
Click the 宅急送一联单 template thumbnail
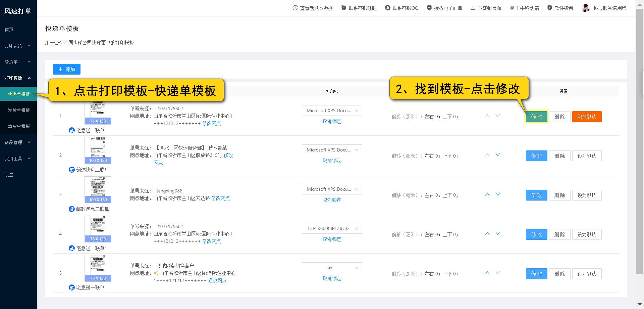point(98,113)
